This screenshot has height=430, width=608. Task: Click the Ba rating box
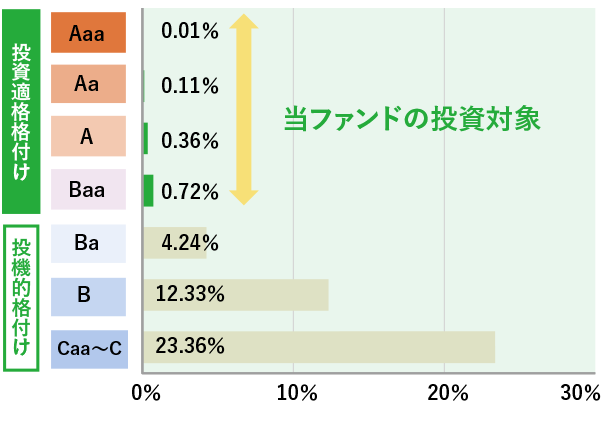88,243
